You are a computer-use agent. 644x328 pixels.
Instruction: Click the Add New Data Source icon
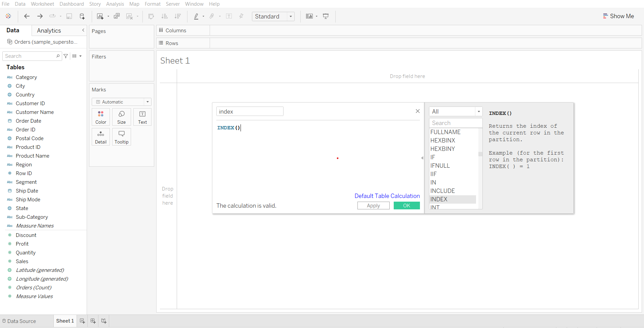coord(82,16)
